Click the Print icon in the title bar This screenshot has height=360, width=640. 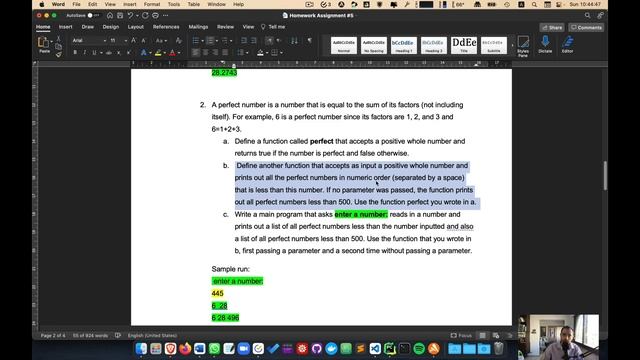coord(156,16)
